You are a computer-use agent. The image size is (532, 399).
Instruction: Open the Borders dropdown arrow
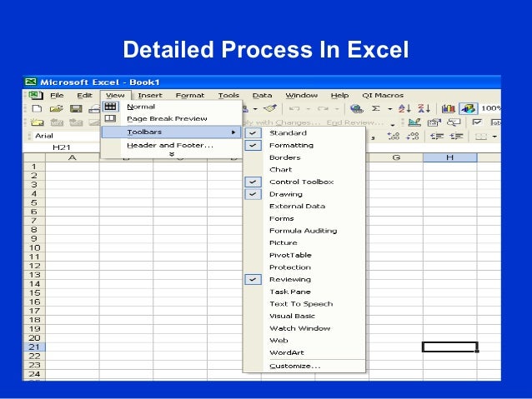[494, 137]
